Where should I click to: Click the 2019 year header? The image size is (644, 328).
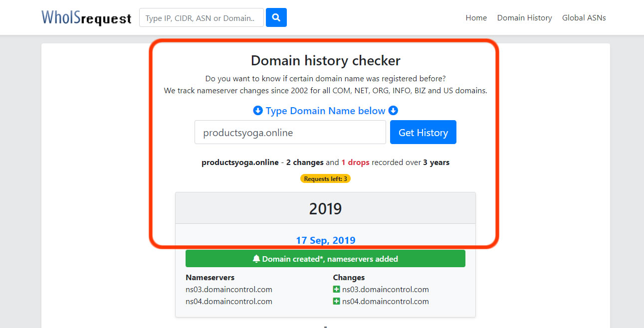pyautogui.click(x=325, y=208)
